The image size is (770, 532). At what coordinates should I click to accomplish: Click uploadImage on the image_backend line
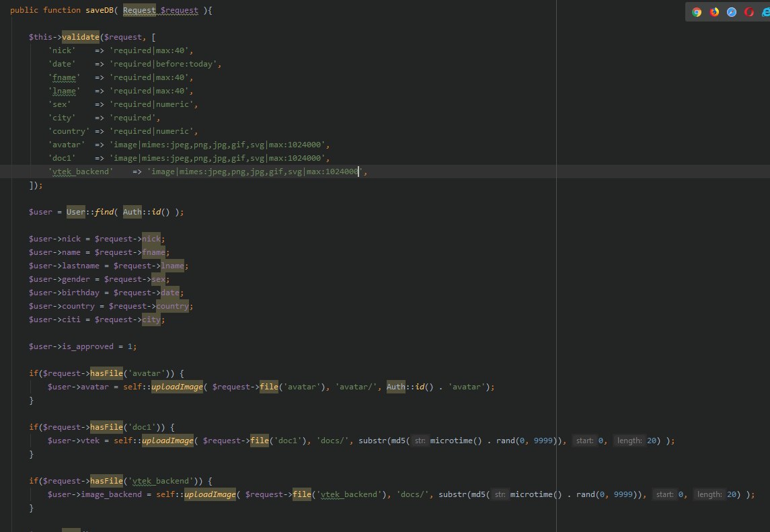click(210, 494)
